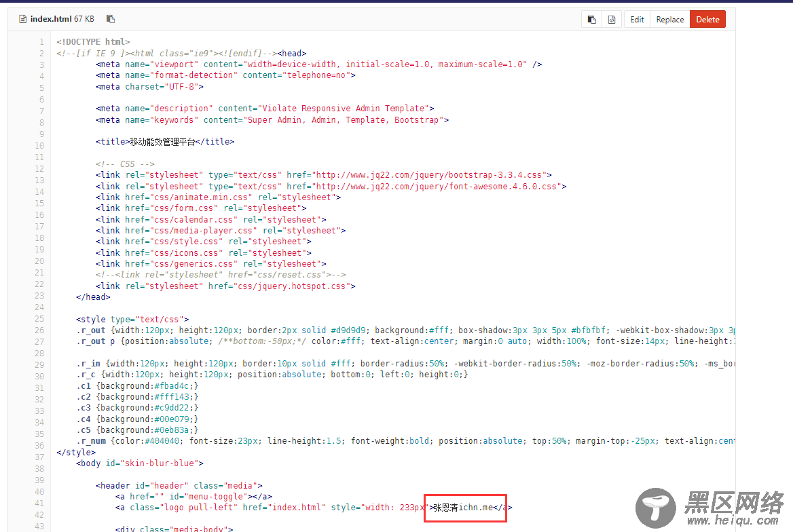Click the index.html file name
793x532 pixels.
[x=51, y=19]
